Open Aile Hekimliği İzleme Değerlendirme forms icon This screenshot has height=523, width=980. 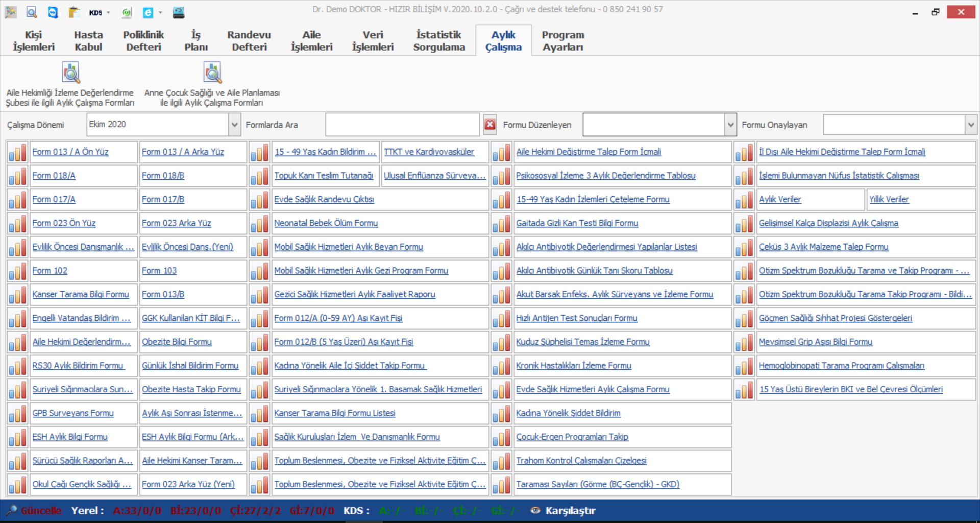tap(71, 73)
